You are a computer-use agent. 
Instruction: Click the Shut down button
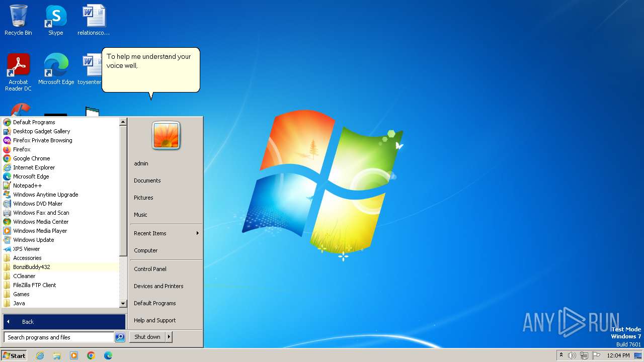pyautogui.click(x=147, y=337)
